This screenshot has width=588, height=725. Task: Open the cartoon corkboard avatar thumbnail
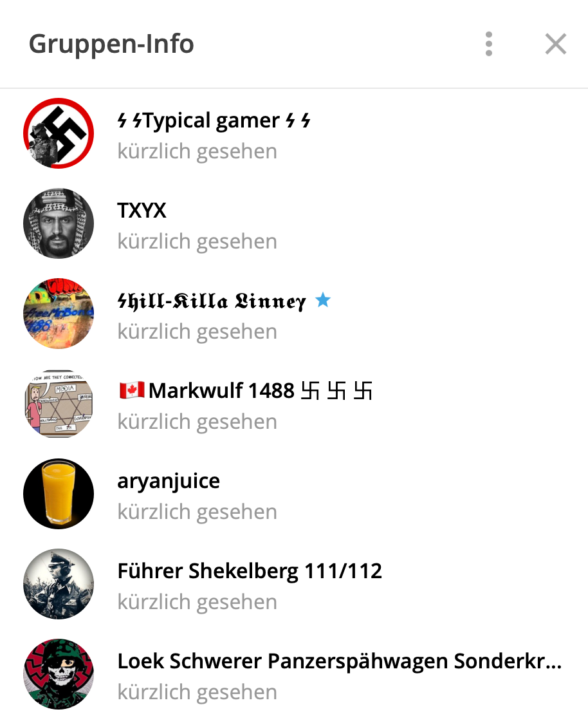59,404
